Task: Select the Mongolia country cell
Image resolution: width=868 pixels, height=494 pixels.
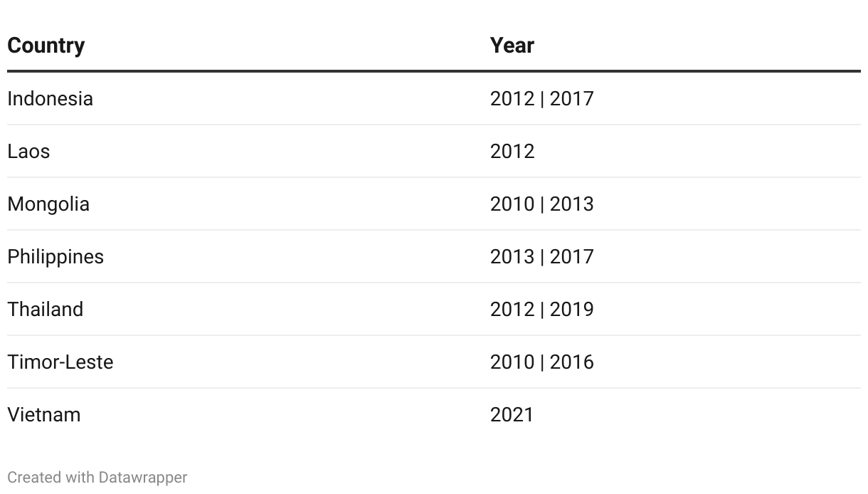Action: pyautogui.click(x=48, y=204)
